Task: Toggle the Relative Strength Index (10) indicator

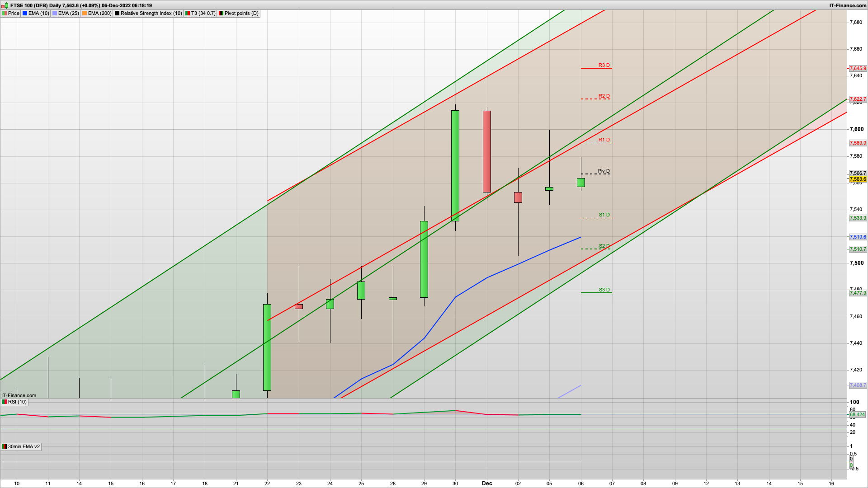Action: [148, 13]
